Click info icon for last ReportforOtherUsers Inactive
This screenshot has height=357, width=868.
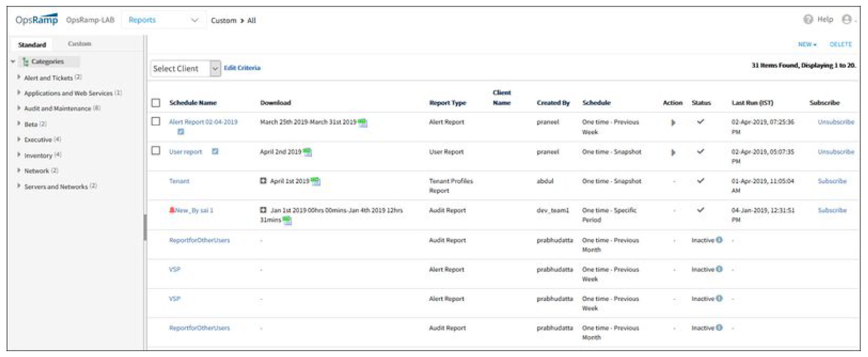pos(719,328)
